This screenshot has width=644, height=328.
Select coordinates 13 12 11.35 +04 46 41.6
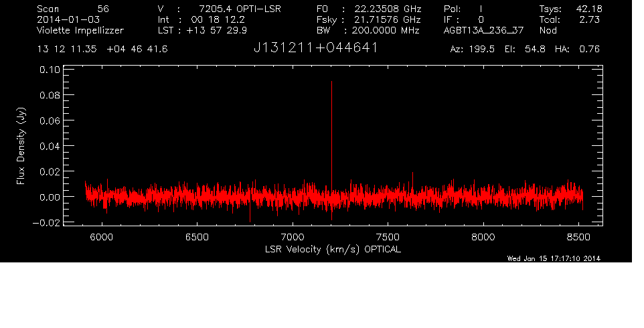[x=102, y=50]
